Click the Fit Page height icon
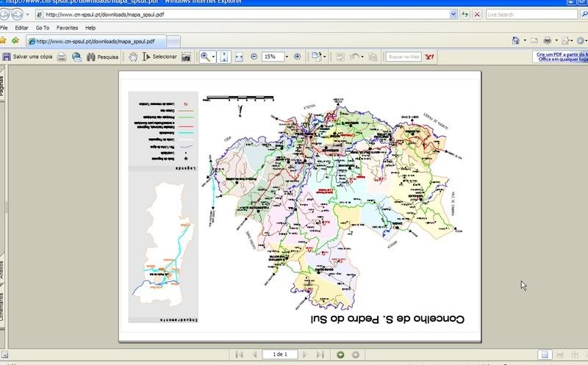The height and width of the screenshot is (365, 588). click(x=224, y=57)
